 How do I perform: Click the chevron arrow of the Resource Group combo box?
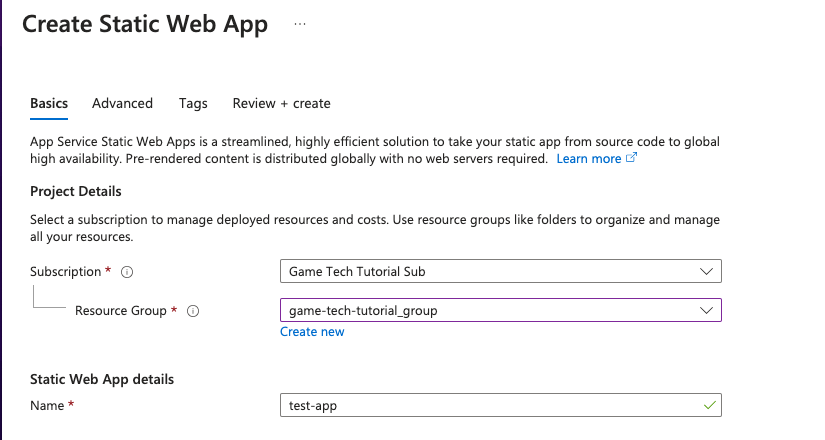706,311
